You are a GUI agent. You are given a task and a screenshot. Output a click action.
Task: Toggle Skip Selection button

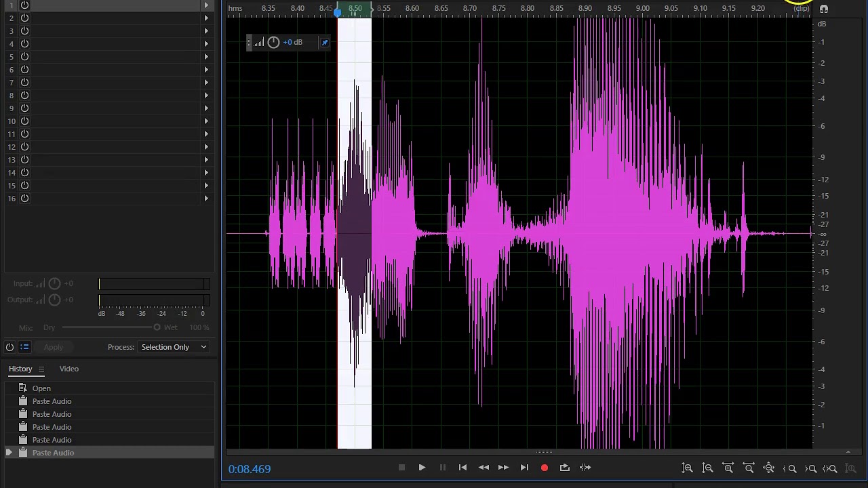click(585, 468)
